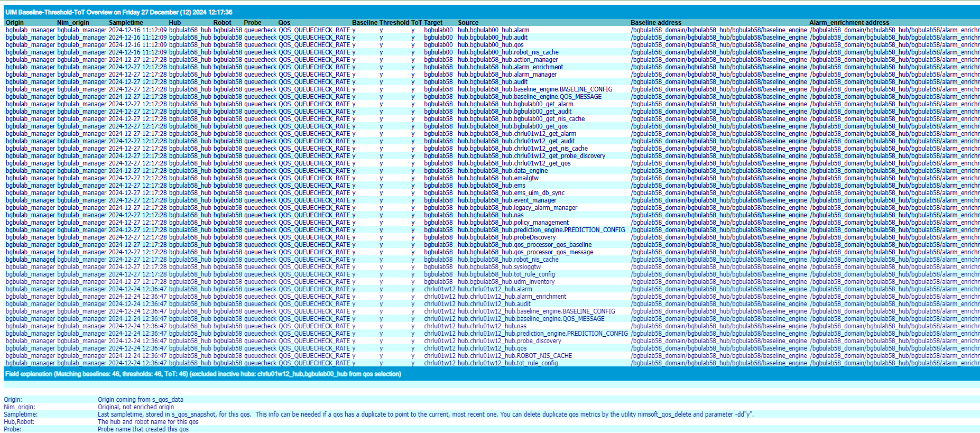
Task: Select source hub.bgbulab58_hub.qos_processor_qos_message
Action: tap(526, 252)
